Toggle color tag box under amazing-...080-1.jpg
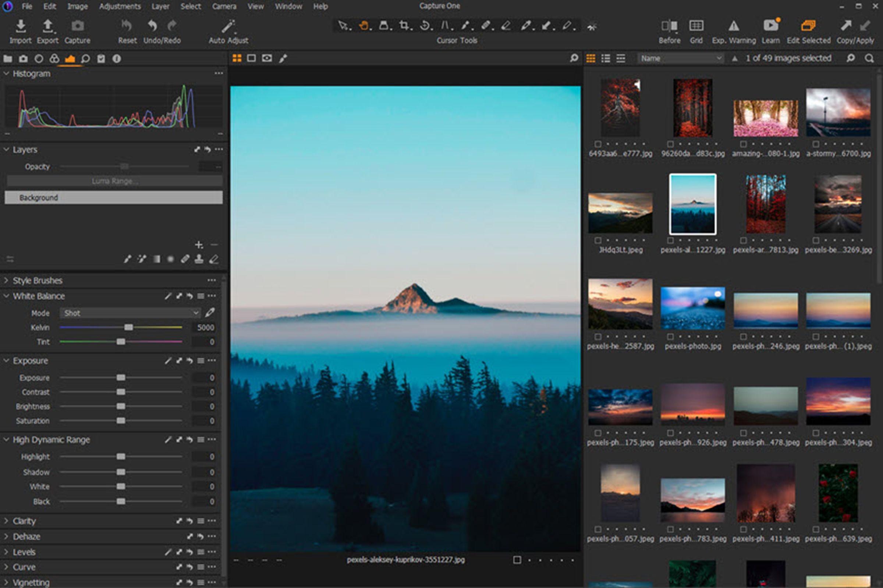This screenshot has height=588, width=883. (743, 144)
